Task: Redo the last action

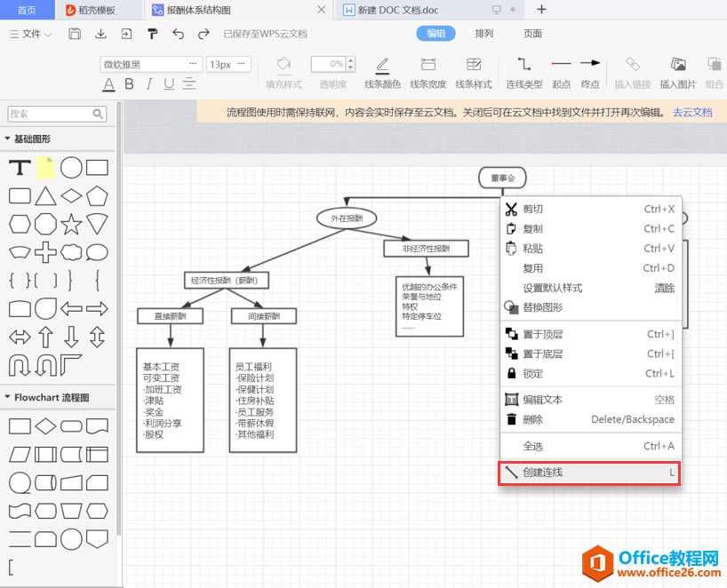Action: 202,33
